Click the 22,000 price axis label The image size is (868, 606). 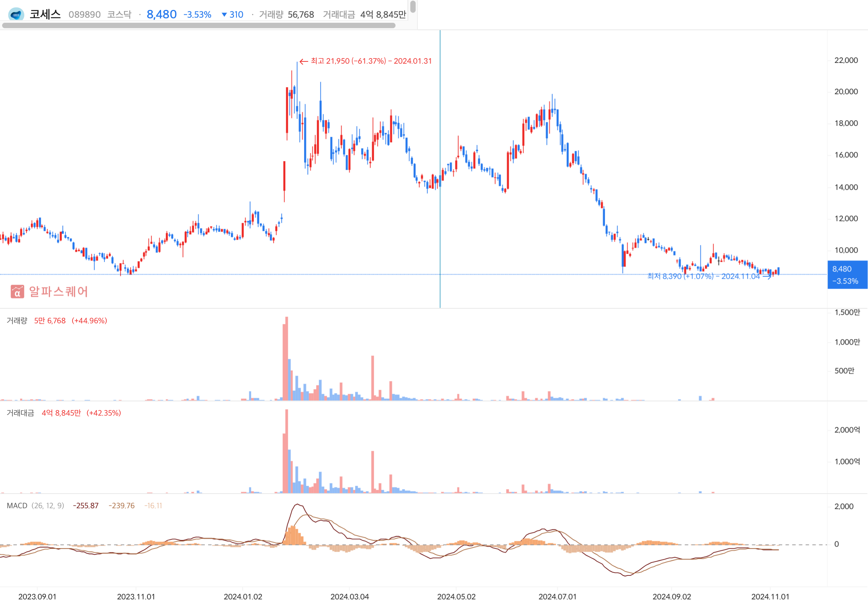click(x=846, y=60)
